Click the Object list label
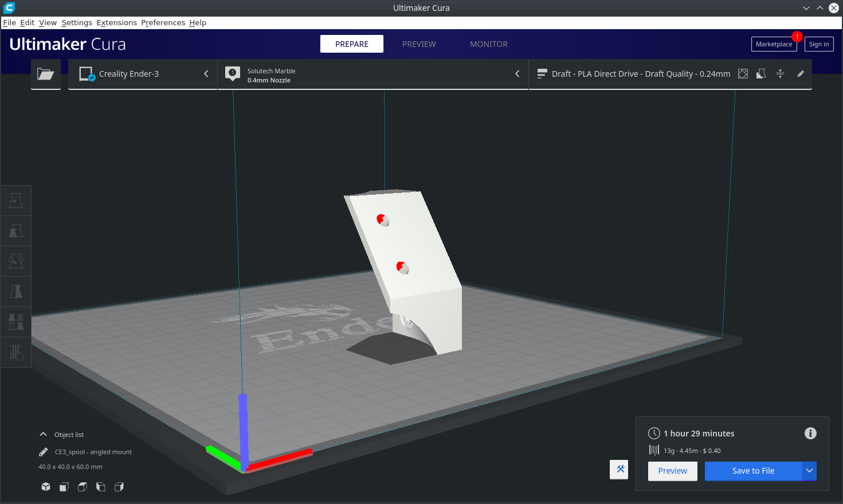Viewport: 843px width, 504px height. coord(69,435)
